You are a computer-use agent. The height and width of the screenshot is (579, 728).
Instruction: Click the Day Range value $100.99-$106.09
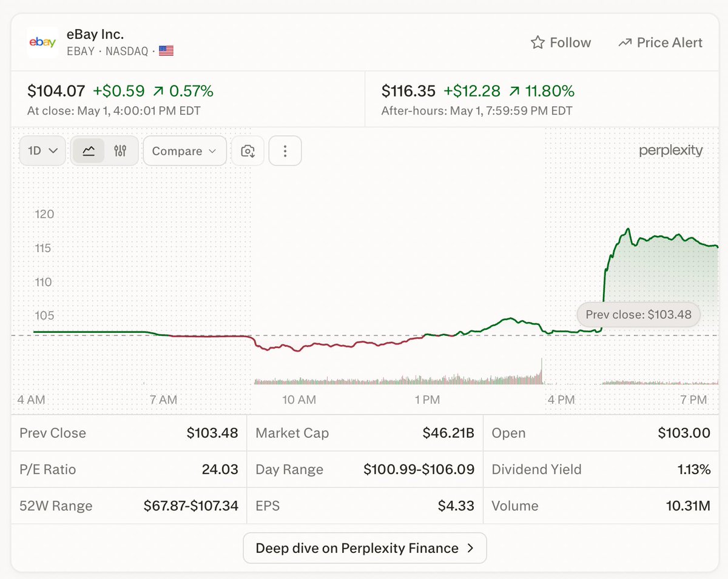[419, 469]
